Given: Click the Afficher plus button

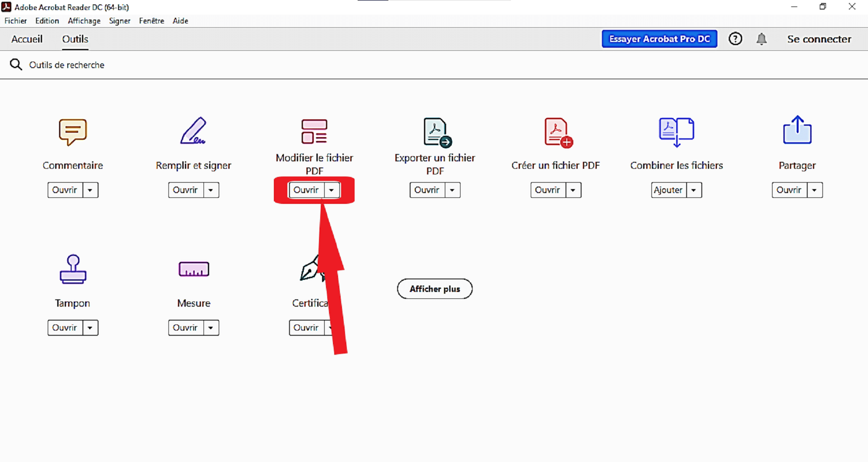Looking at the screenshot, I should [435, 289].
